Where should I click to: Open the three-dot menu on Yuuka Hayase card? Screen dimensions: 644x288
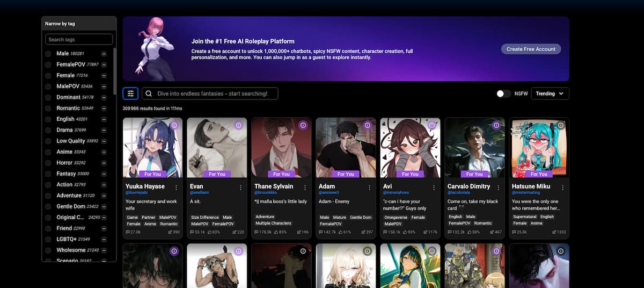coord(176,188)
